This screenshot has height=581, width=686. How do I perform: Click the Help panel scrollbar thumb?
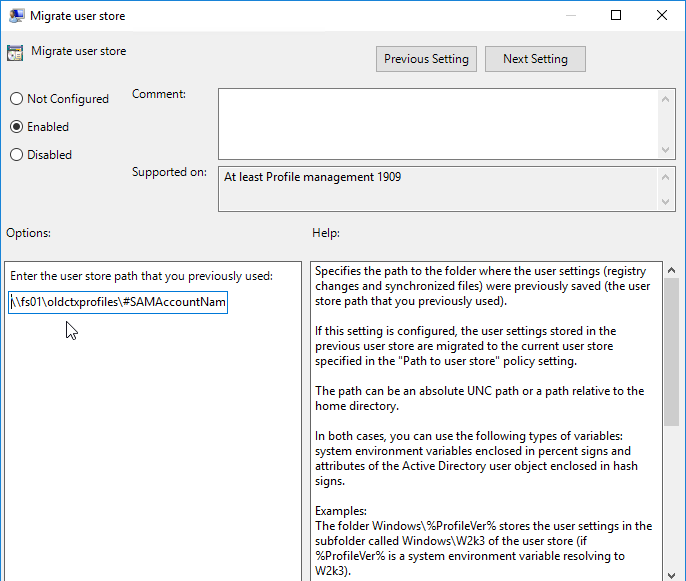pos(671,352)
